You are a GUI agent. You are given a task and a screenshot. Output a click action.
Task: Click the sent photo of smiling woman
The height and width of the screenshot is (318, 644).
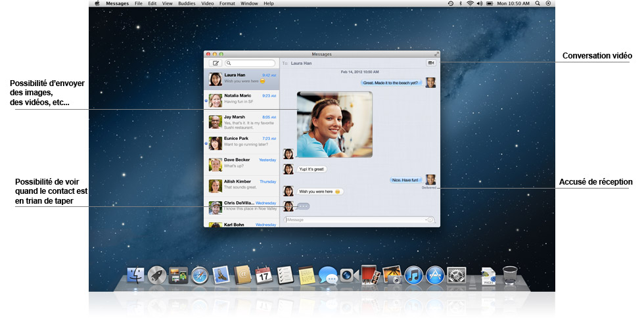334,124
